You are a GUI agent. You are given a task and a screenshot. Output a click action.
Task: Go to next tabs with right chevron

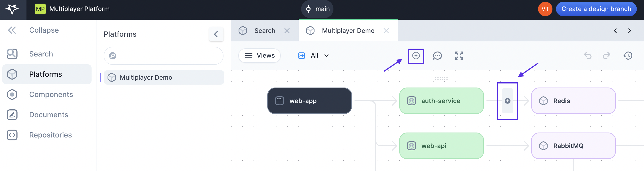tap(629, 31)
